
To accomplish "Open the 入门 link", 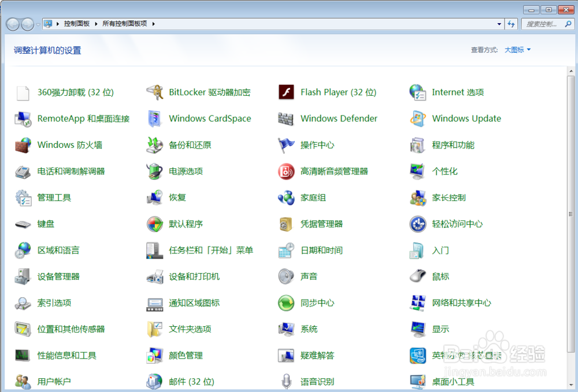I will coord(440,251).
